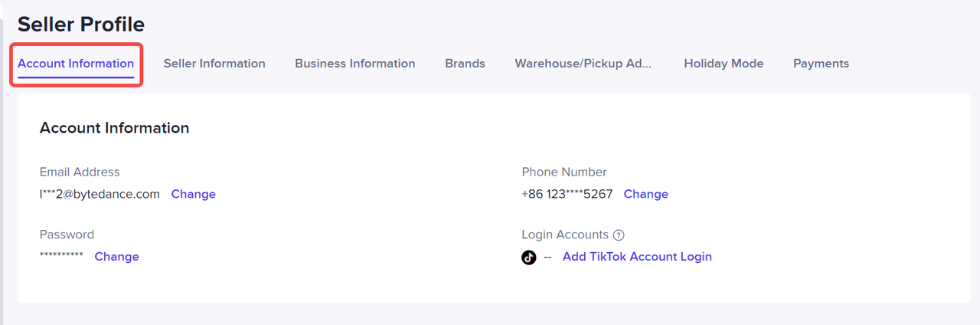This screenshot has height=325, width=980.
Task: Click the Login Accounts label
Action: click(565, 235)
